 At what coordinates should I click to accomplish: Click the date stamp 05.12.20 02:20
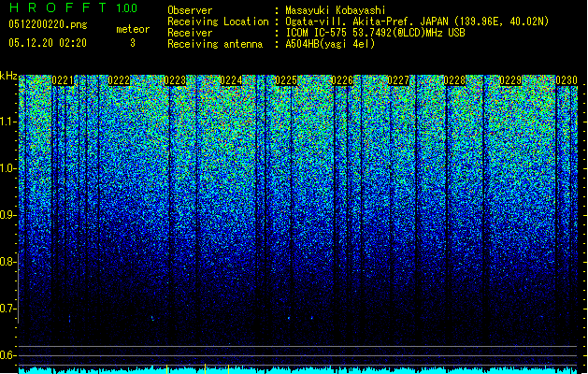48,43
